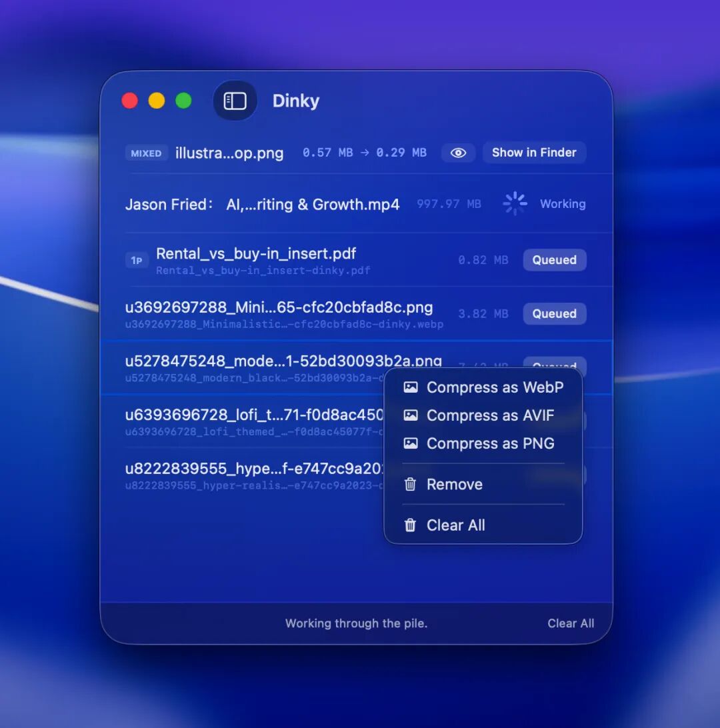The image size is (720, 728).
Task: Select u5278475248_mode...52bd30093b2a.png row
Action: pos(356,367)
